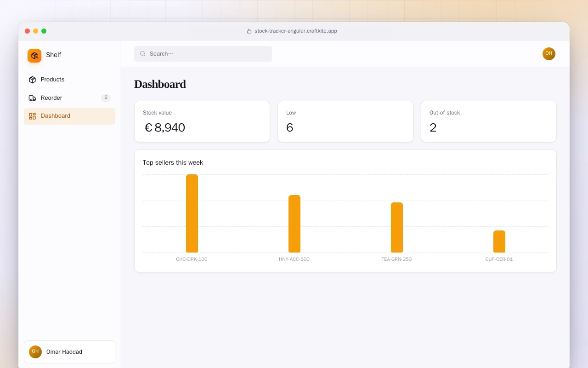Click the Reorder truck icon
This screenshot has width=588, height=368.
click(32, 98)
